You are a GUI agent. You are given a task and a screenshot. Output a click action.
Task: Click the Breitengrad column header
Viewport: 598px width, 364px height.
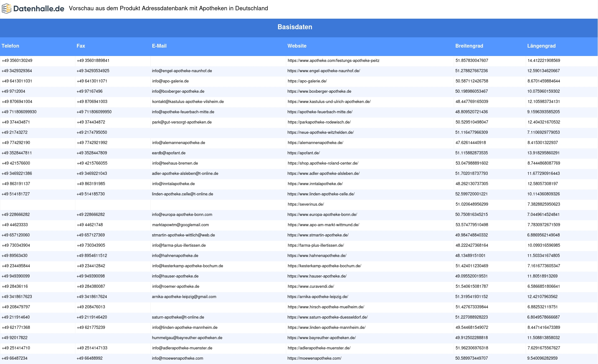[x=469, y=46]
